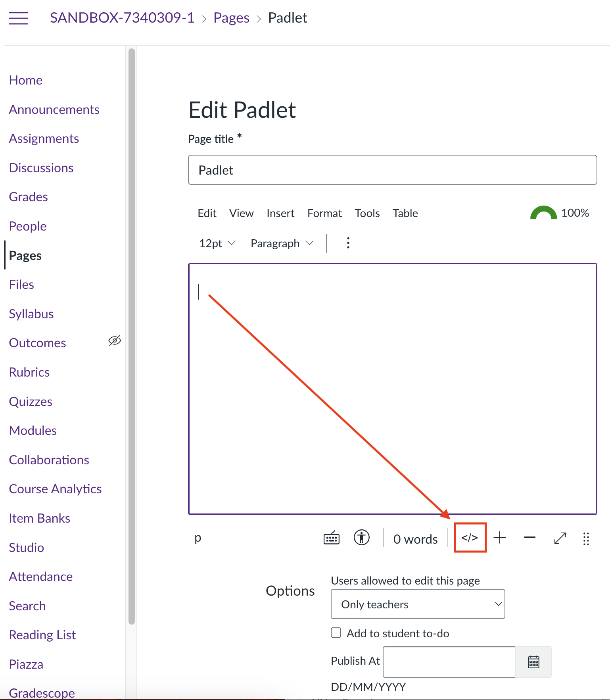
Task: Click the Page title input field
Action: click(392, 170)
